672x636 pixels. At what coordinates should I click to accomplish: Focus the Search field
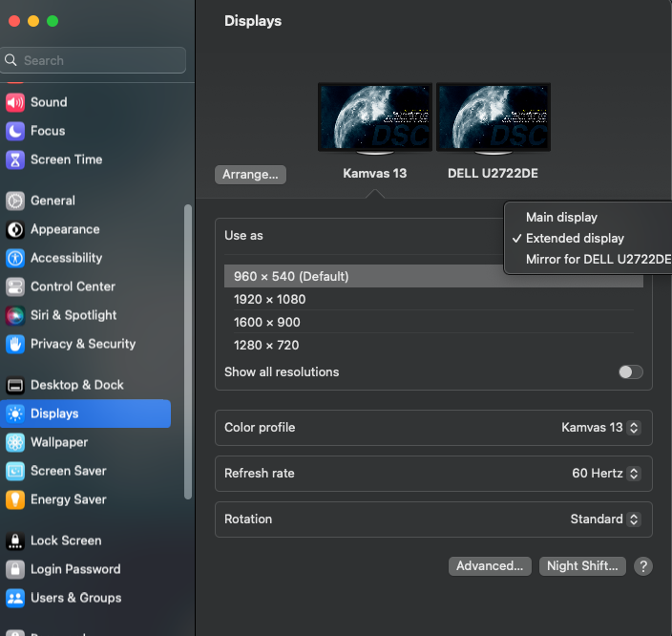(x=94, y=60)
